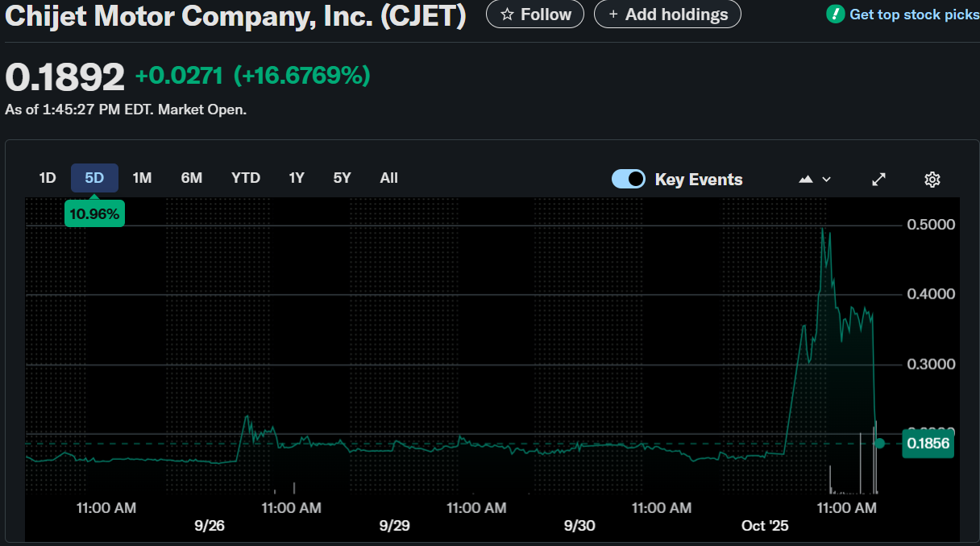Expand the mountain chart type dropdown
Viewport: 980px width, 546px height.
(814, 179)
